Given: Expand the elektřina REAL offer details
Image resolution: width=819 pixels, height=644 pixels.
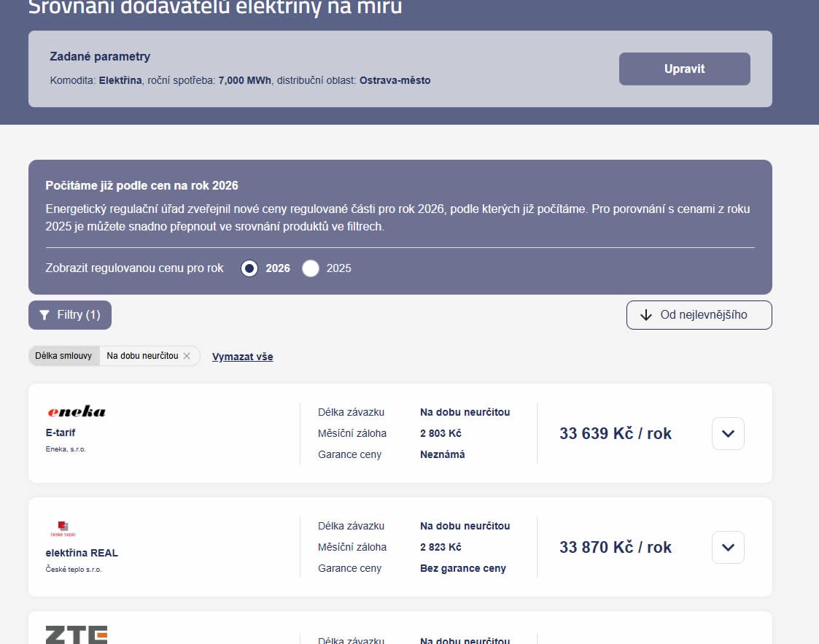Looking at the screenshot, I should pyautogui.click(x=727, y=547).
